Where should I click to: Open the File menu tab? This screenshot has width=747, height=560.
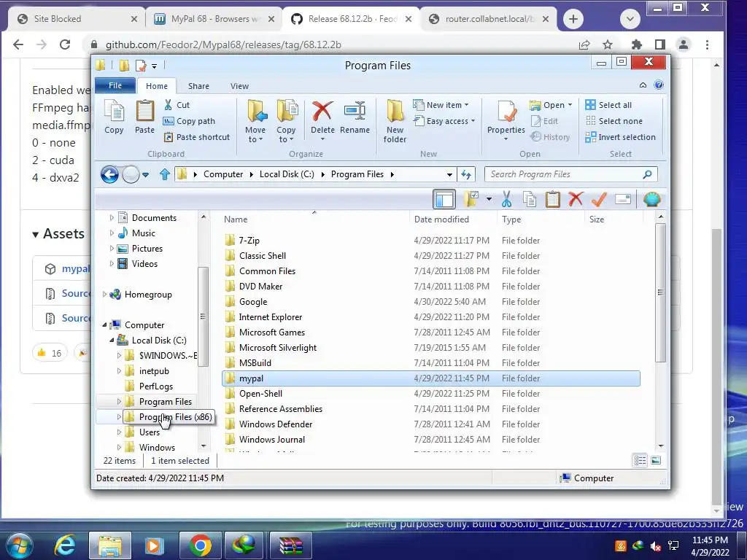pyautogui.click(x=115, y=85)
